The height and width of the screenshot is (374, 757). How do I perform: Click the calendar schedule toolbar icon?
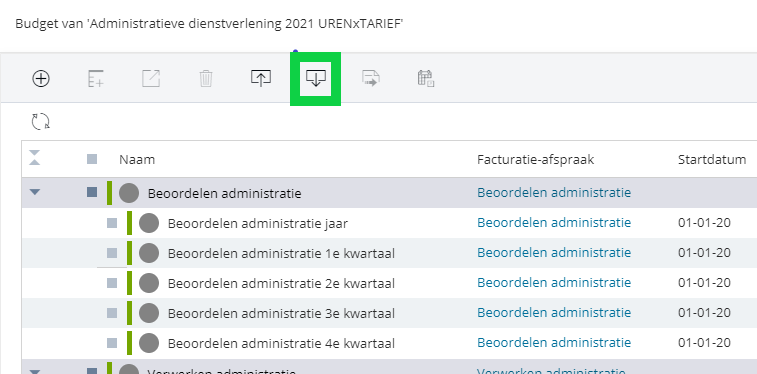(426, 78)
